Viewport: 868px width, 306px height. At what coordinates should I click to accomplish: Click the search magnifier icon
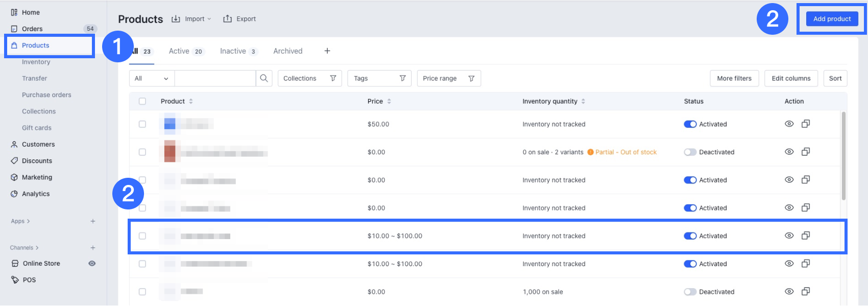point(264,78)
